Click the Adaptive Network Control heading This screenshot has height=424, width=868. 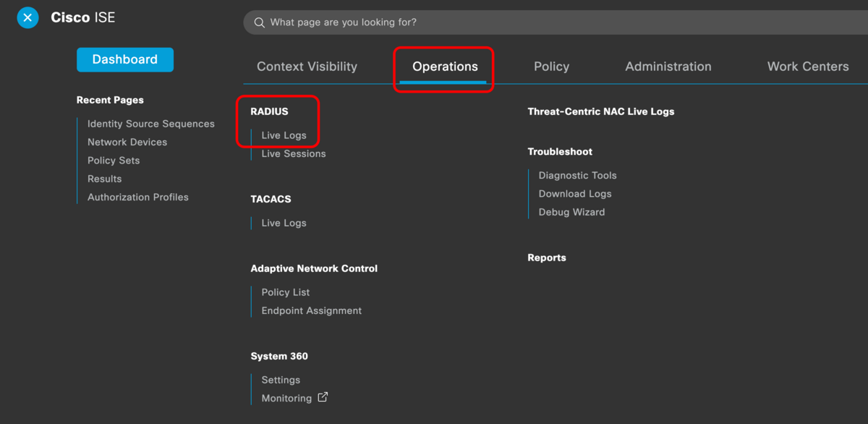pyautogui.click(x=314, y=268)
